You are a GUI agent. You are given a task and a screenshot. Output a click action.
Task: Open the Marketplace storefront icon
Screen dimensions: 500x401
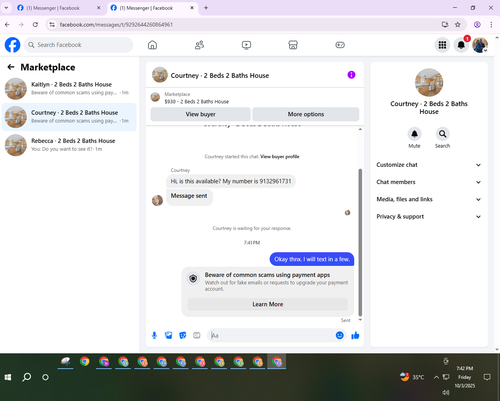293,45
